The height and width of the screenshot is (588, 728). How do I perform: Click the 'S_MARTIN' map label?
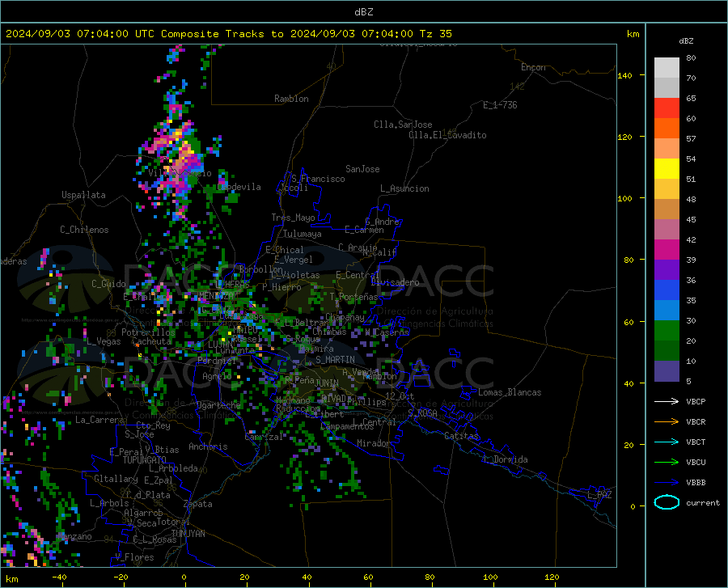tap(335, 360)
